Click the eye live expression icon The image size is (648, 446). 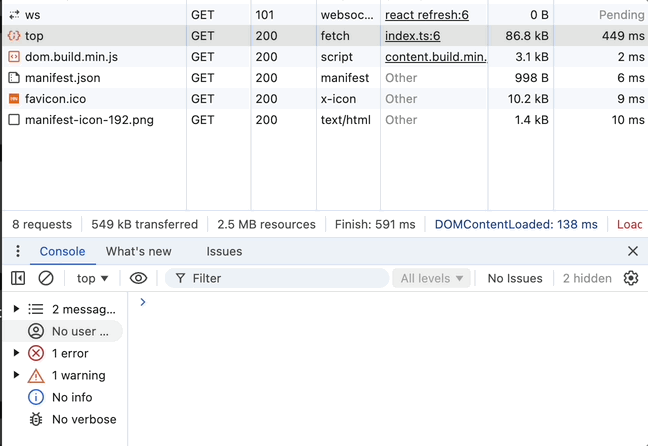[x=138, y=278]
